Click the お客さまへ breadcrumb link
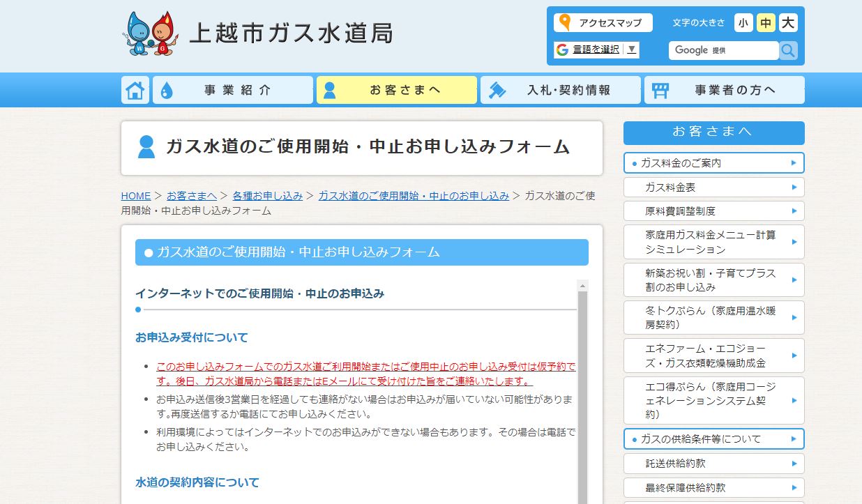The image size is (862, 504). click(x=192, y=196)
